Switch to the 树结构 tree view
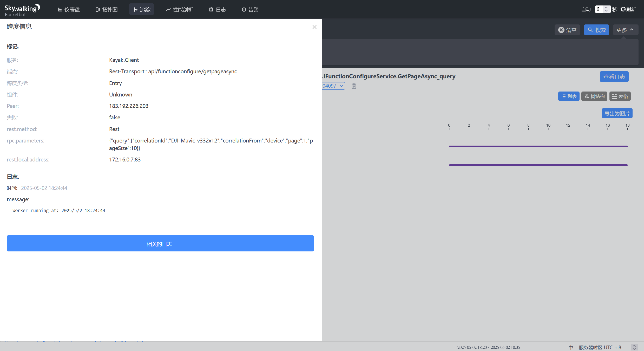This screenshot has width=644, height=351. click(x=594, y=96)
